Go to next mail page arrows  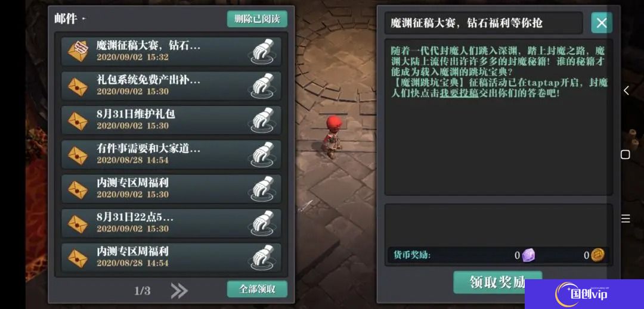point(179,291)
